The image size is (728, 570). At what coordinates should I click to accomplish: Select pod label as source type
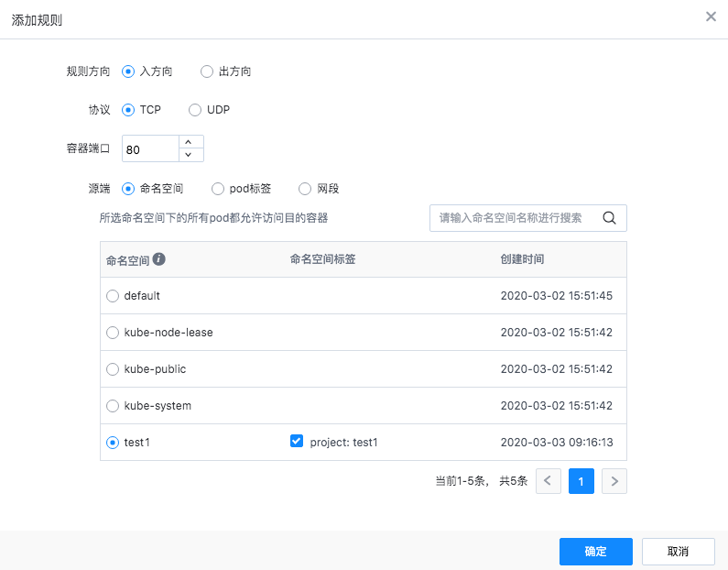218,189
